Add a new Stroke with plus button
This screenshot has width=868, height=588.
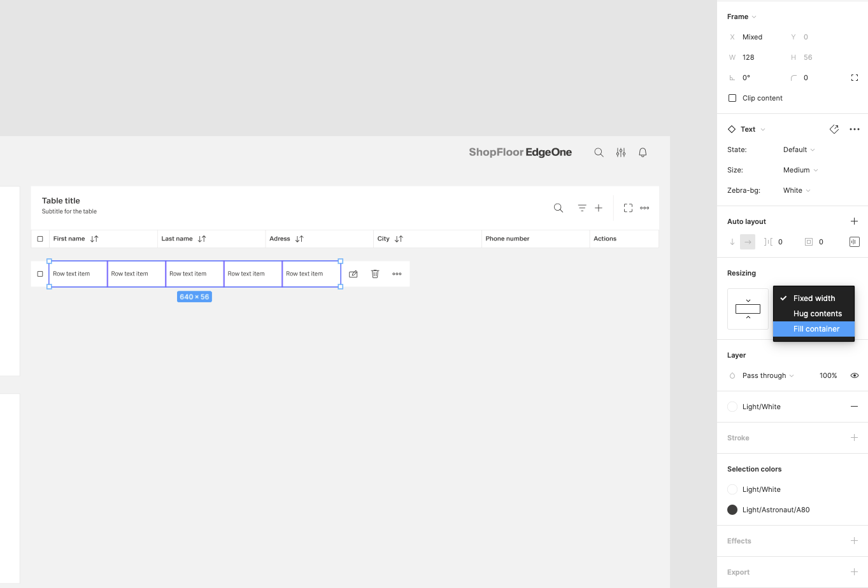(x=854, y=438)
